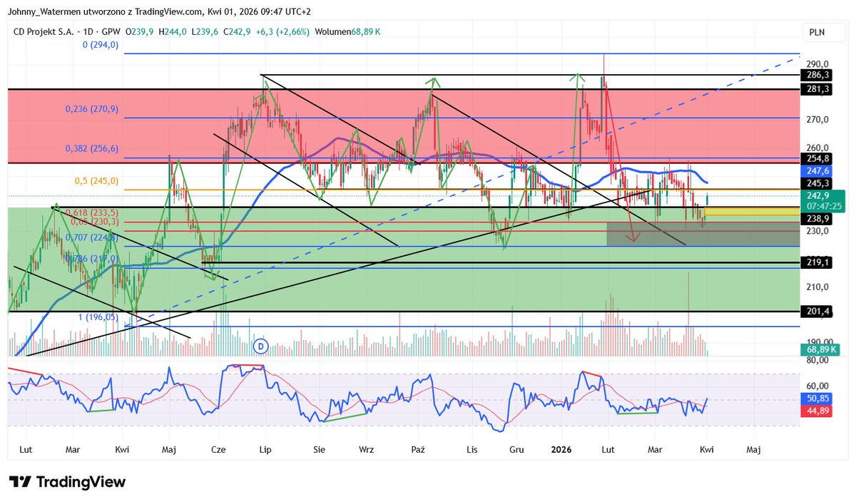Click the 80,00 RSI scale tick
The image size is (856, 504).
(x=817, y=361)
